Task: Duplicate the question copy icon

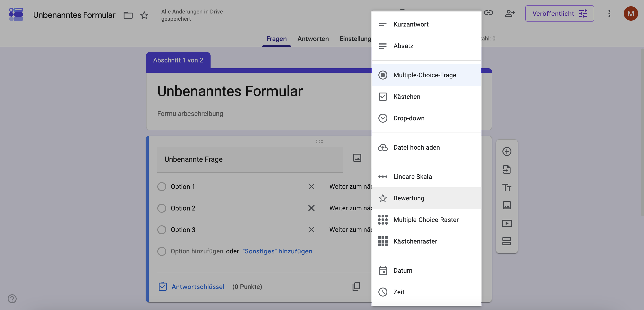Action: pyautogui.click(x=356, y=286)
